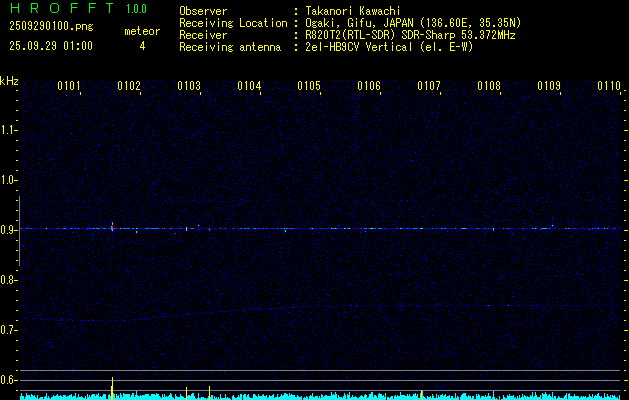Click observer name Takanori Kawachi
The height and width of the screenshot is (400, 629).
355,11
